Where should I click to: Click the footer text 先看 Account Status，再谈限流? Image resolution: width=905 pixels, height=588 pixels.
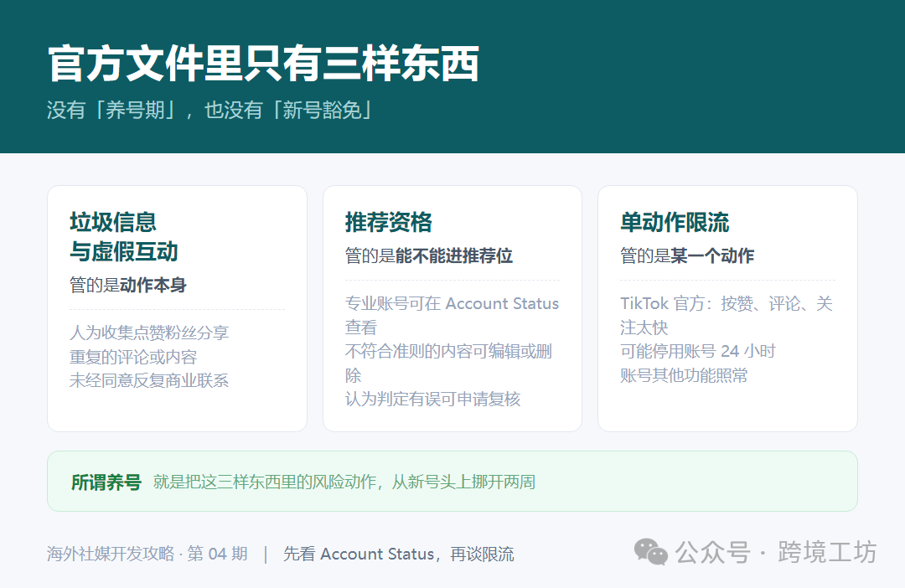coord(398,554)
